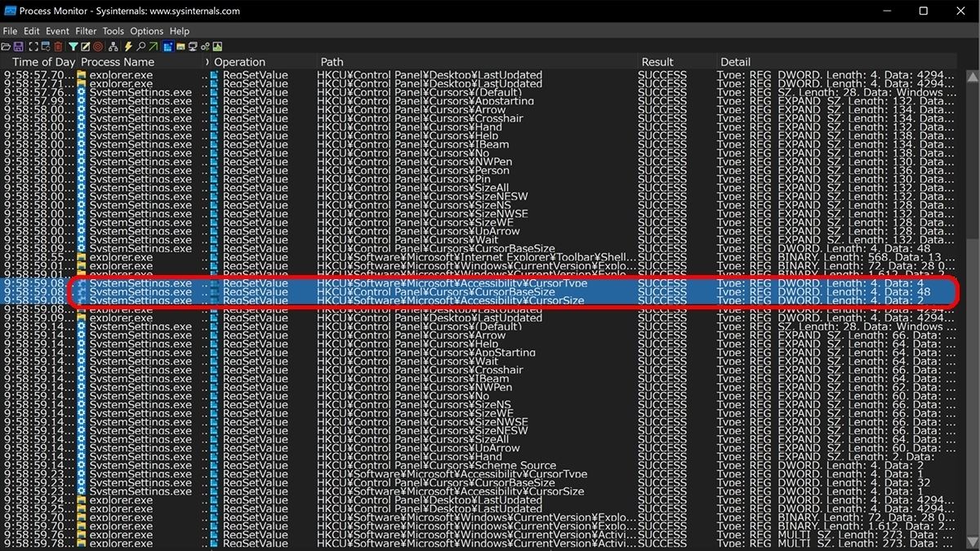Screen dimensions: 980x551
Task: Select the red target crosshair toolbar icon
Action: click(98, 47)
